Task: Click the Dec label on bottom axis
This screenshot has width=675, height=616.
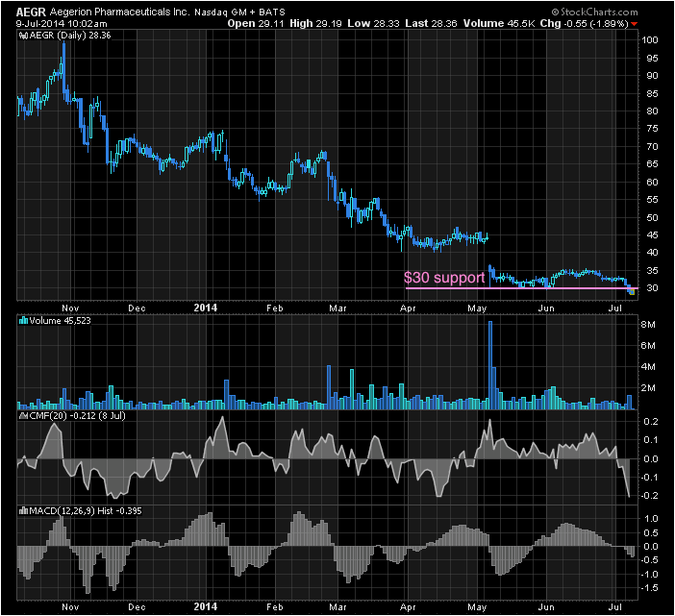Action: pos(137,607)
